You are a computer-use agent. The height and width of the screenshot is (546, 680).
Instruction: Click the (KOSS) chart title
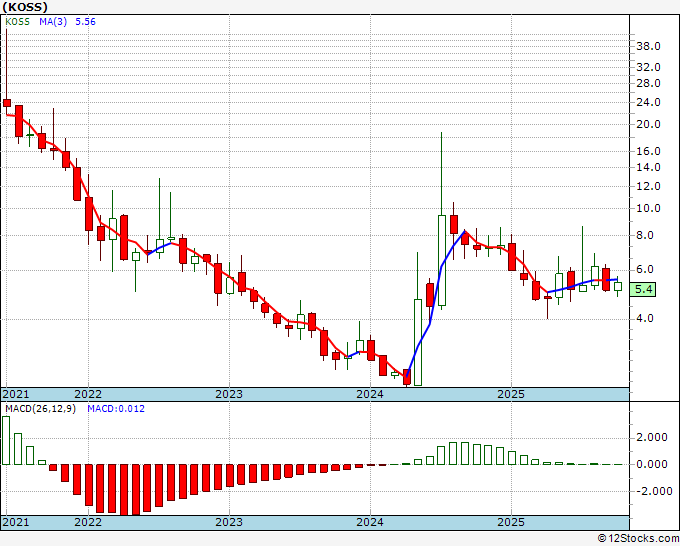(x=25, y=7)
